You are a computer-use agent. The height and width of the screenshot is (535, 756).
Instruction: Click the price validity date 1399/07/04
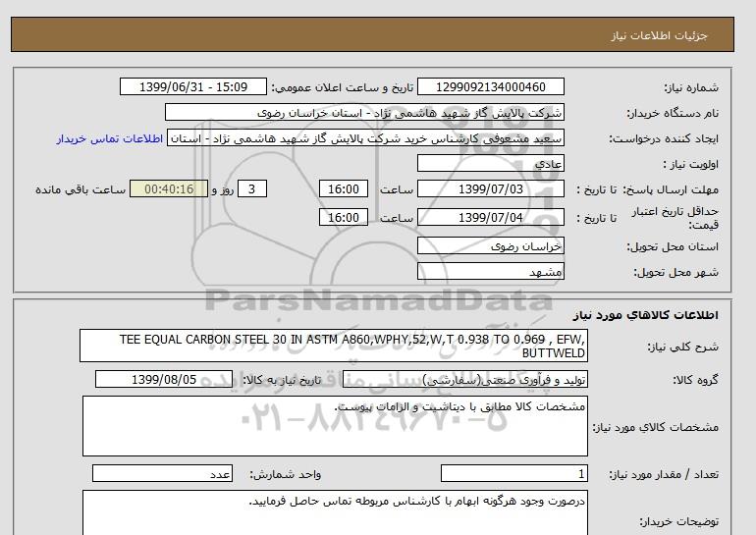tap(491, 218)
